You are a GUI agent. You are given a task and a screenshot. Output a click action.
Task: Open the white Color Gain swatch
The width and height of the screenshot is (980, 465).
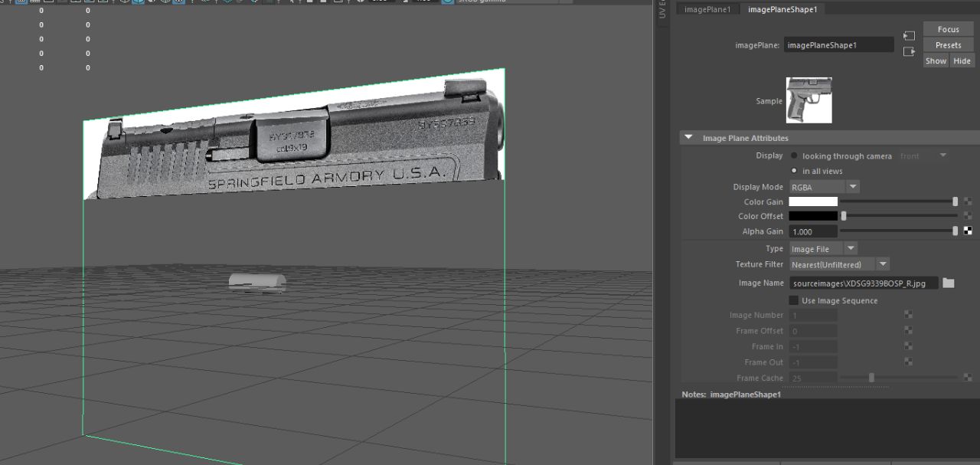tap(813, 201)
